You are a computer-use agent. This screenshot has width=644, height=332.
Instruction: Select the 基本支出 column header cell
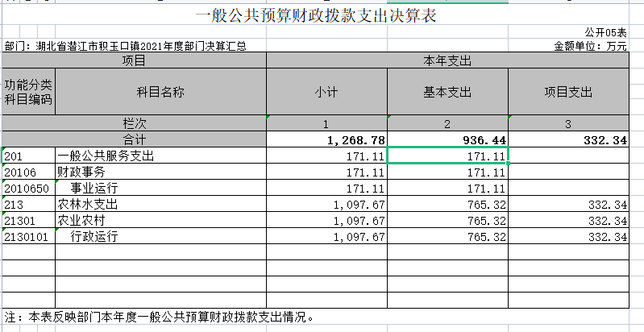click(x=447, y=92)
